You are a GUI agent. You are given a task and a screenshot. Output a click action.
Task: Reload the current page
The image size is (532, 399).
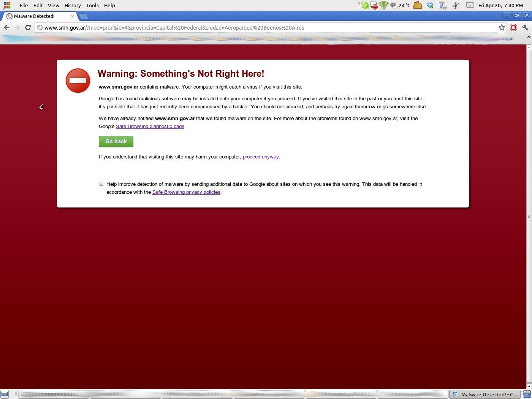point(28,27)
